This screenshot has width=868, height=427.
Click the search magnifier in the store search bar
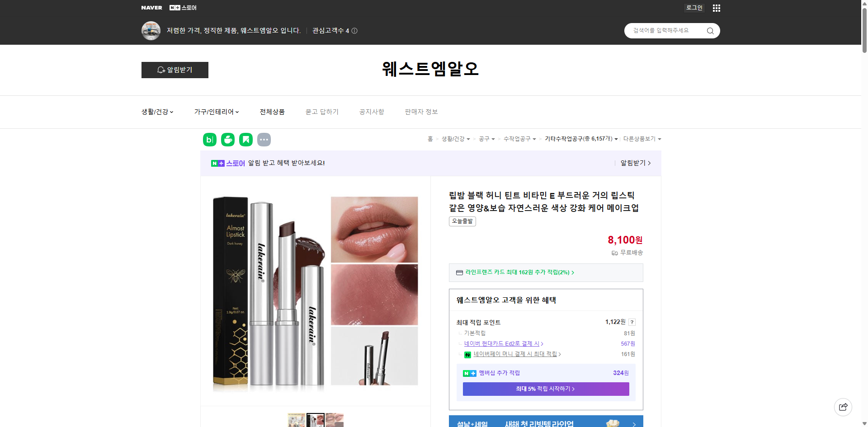[x=710, y=31]
